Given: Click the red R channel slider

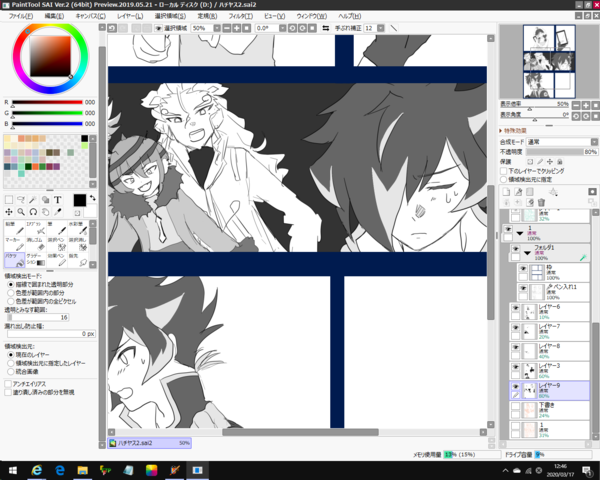Looking at the screenshot, I should tap(47, 102).
